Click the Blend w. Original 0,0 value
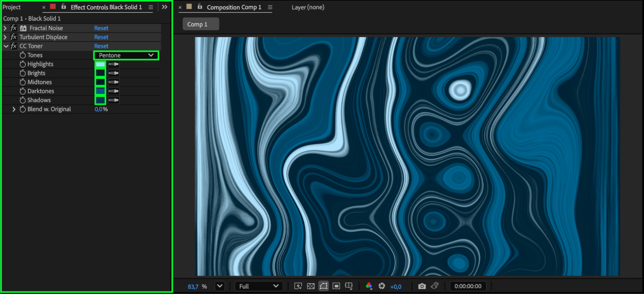Image resolution: width=644 pixels, height=294 pixels. [x=98, y=109]
